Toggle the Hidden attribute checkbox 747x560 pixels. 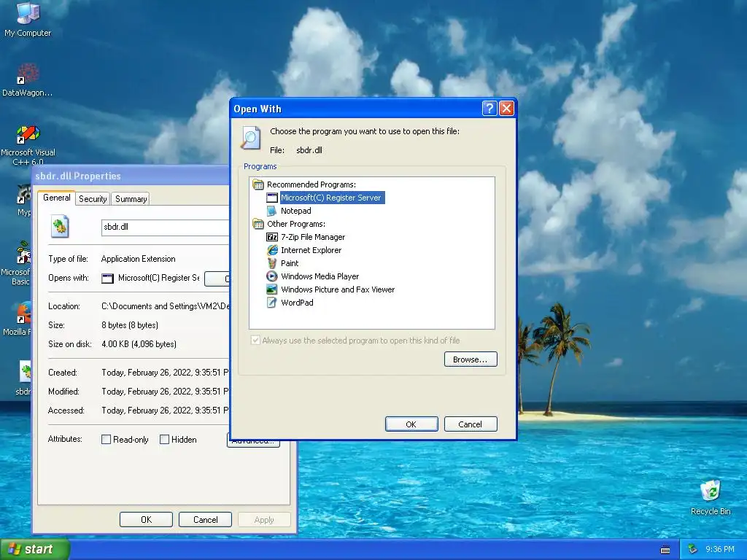[x=164, y=440]
